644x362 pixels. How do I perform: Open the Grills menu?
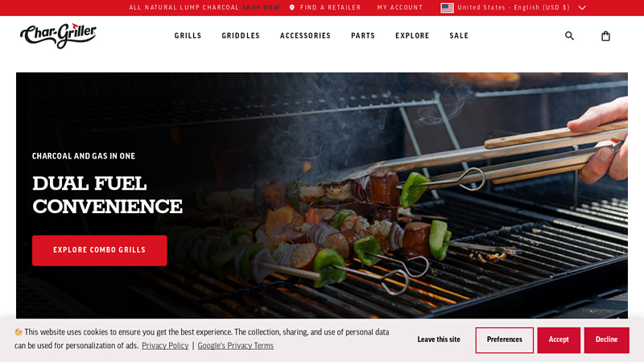point(188,35)
